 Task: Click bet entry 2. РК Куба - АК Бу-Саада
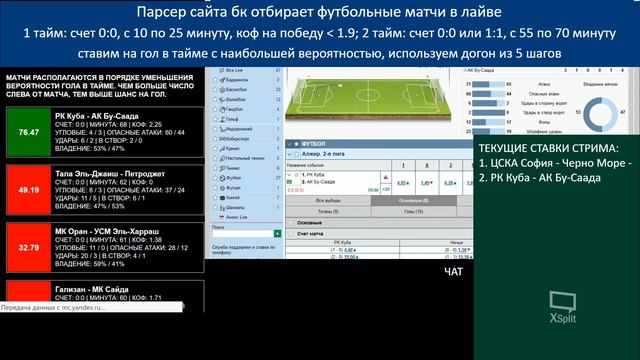(x=540, y=178)
